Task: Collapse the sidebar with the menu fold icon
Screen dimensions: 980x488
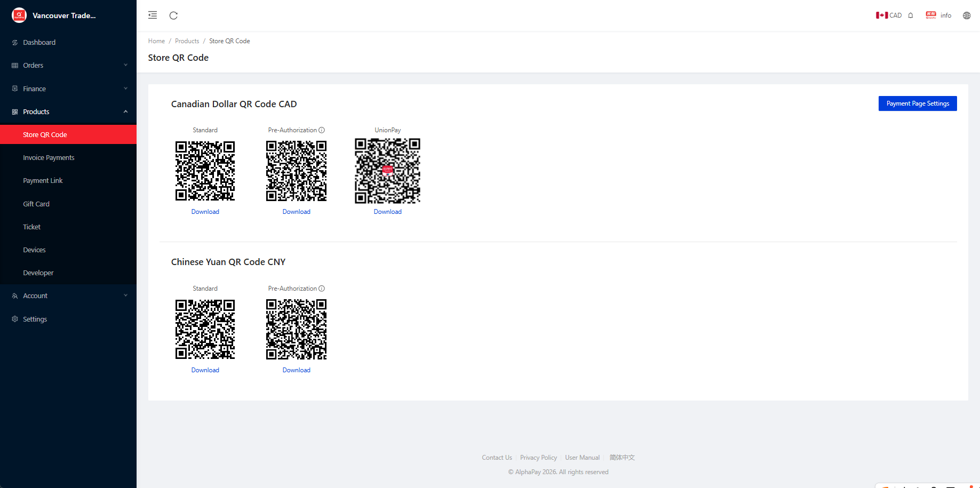Action: point(153,15)
